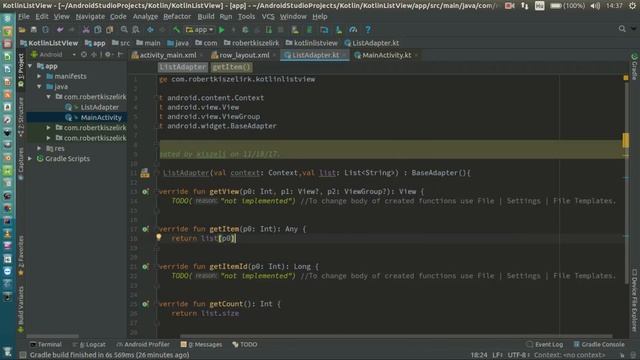640x360 pixels.
Task: Click tool windows quick-access icon in status bar
Action: [x=23, y=355]
